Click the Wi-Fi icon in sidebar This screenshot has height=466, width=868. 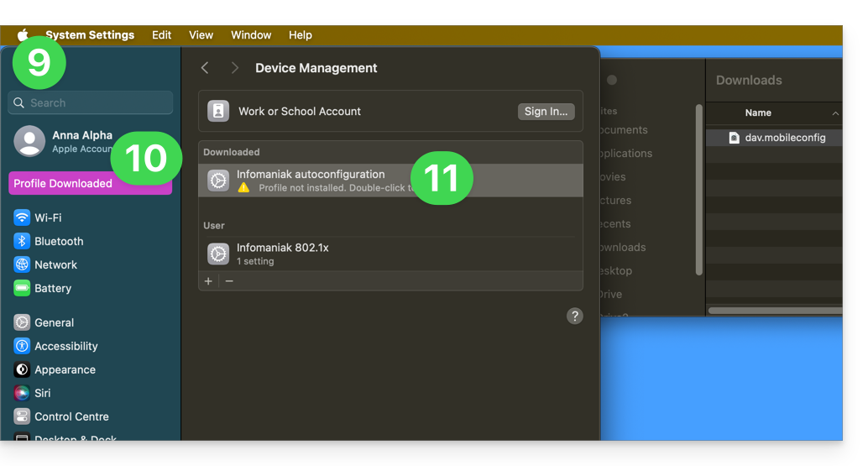coord(22,217)
